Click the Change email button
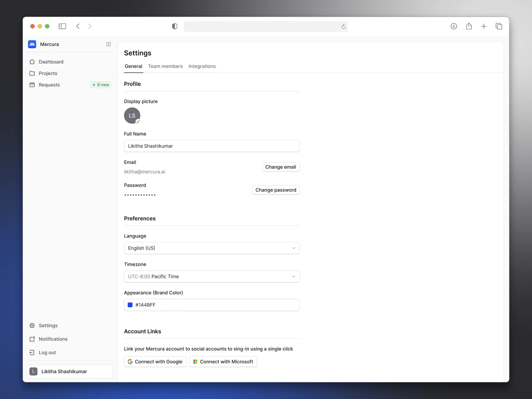 coord(280,167)
